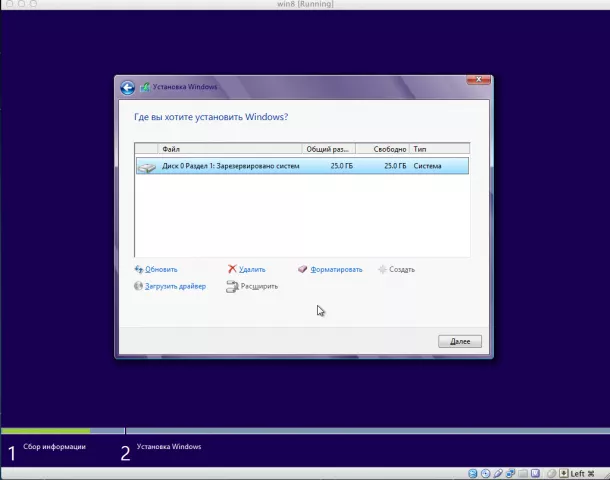Viewport: 610px width, 480px height.
Task: Click the Общий размер column header
Action: point(328,149)
